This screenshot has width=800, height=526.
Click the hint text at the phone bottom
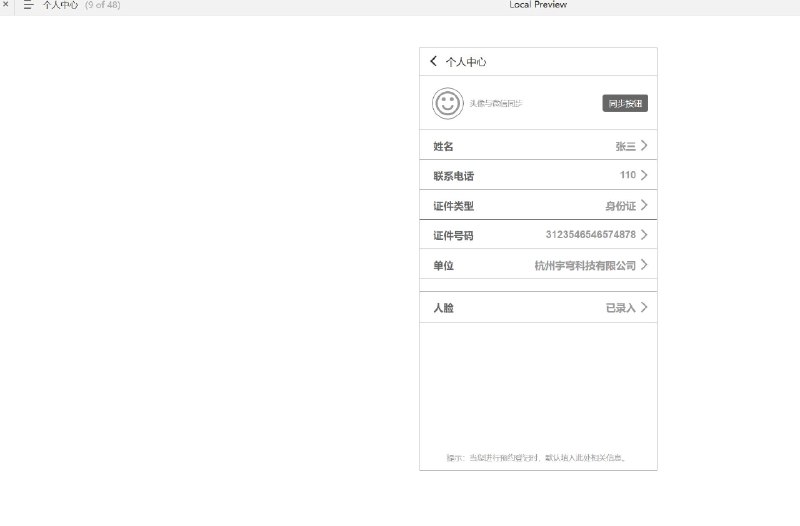click(x=536, y=458)
